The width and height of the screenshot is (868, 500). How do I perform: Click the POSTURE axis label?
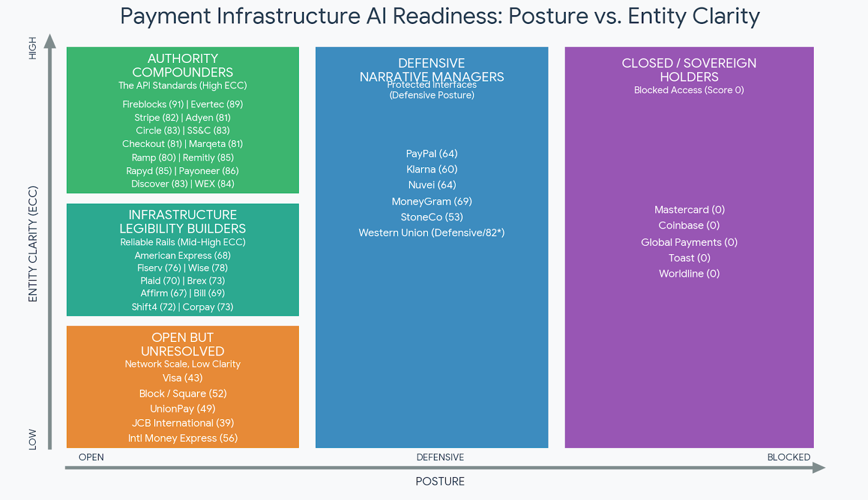(440, 481)
